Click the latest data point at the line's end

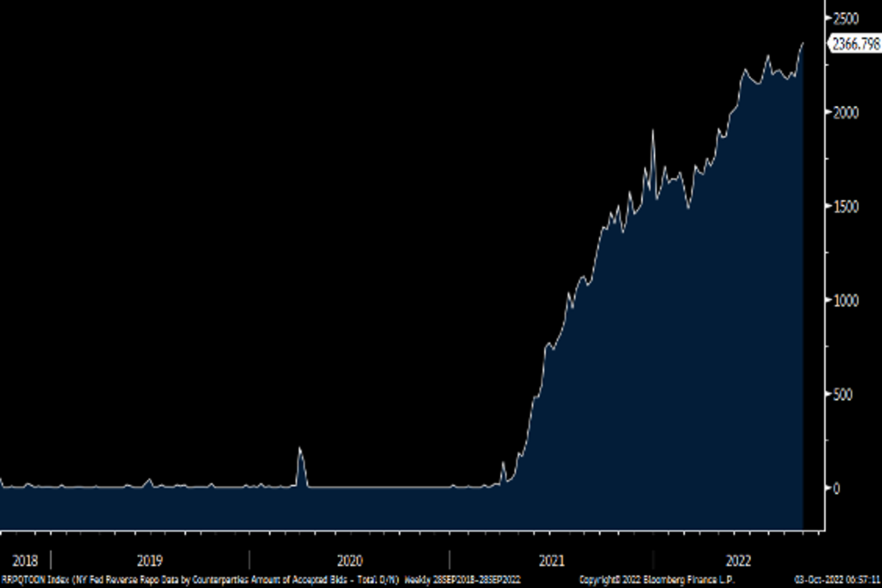coord(803,43)
